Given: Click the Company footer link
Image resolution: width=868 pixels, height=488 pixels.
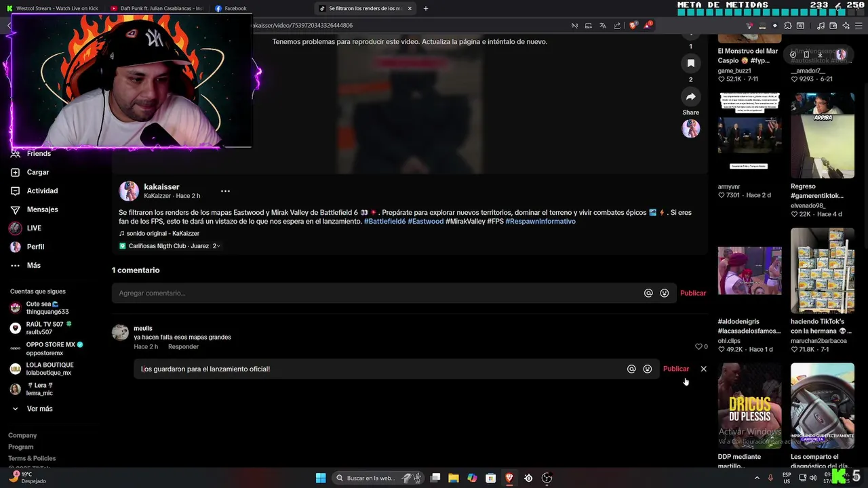Looking at the screenshot, I should tap(22, 436).
